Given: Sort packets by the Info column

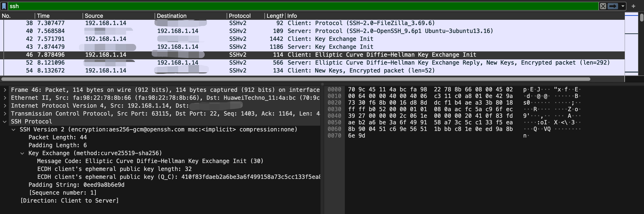Looking at the screenshot, I should pyautogui.click(x=455, y=16).
